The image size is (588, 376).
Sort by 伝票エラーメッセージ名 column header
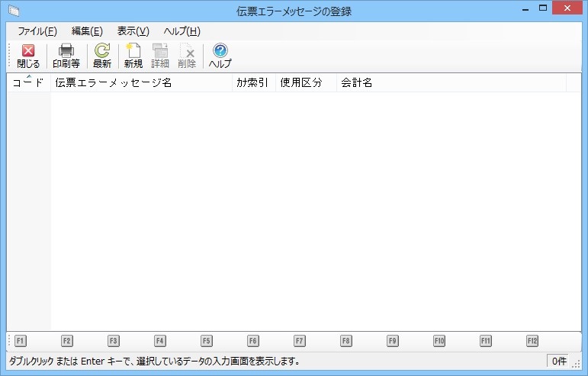141,83
